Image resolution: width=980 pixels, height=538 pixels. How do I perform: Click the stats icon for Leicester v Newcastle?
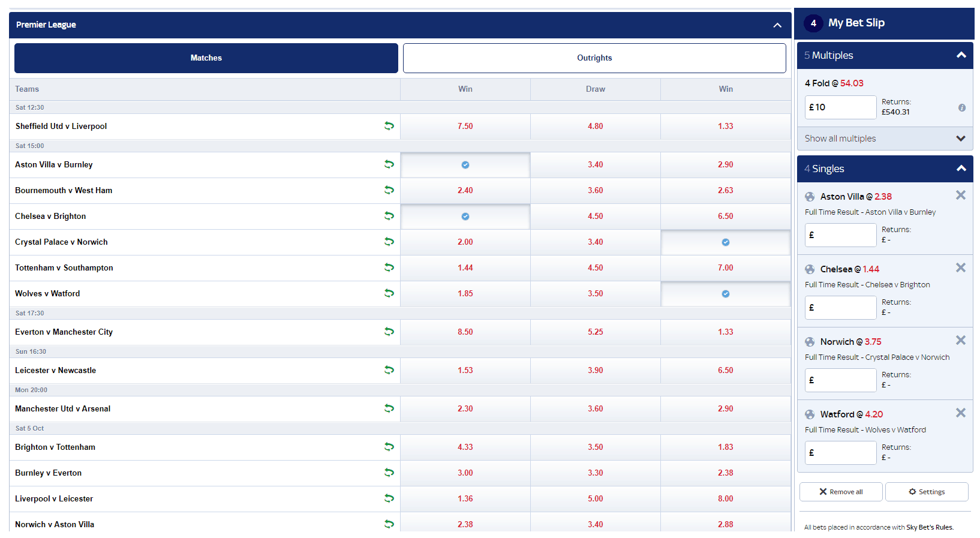coord(389,370)
